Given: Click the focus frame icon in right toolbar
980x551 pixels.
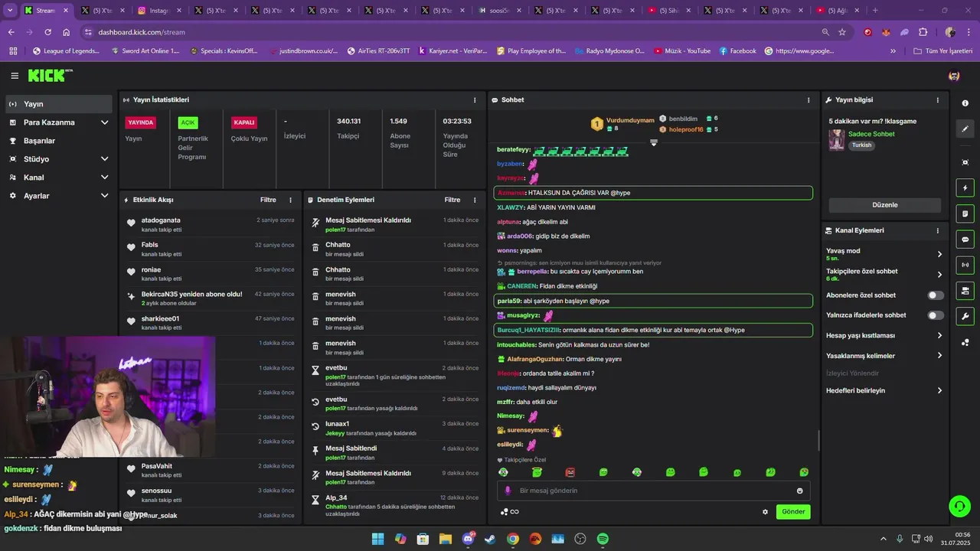Looking at the screenshot, I should click(965, 162).
